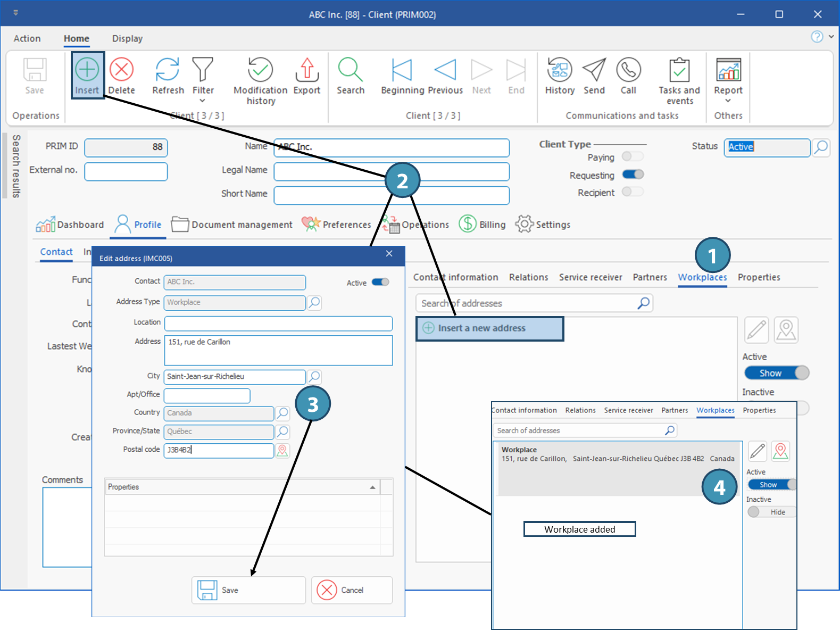
Task: Click the Search of addresses field
Action: click(x=527, y=303)
